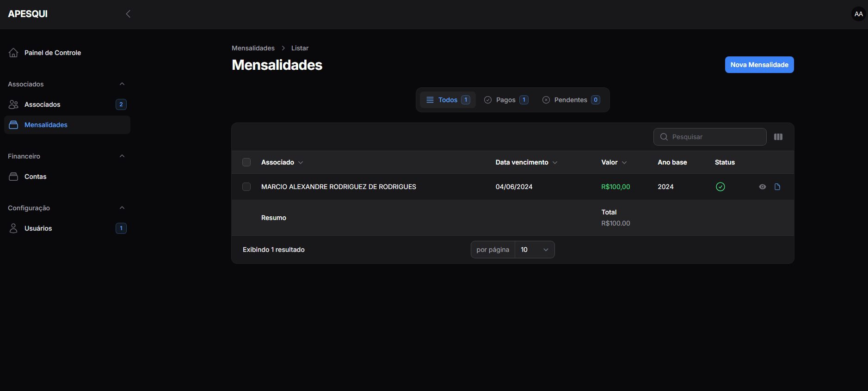Image resolution: width=868 pixels, height=391 pixels.
Task: Collapse the sidebar with the chevron arrow
Action: (128, 14)
